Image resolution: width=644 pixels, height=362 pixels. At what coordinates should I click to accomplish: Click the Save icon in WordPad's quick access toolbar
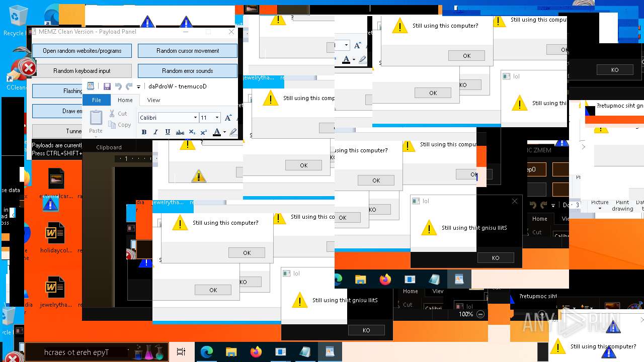[107, 86]
